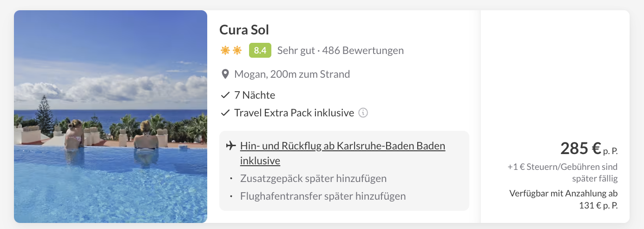
Task: Click the second sun rating icon
Action: click(x=237, y=50)
